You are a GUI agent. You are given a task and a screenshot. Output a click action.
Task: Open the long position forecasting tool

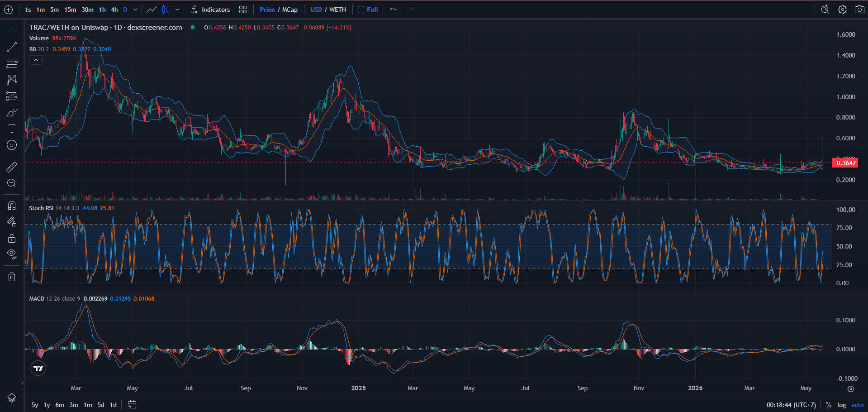tap(12, 96)
